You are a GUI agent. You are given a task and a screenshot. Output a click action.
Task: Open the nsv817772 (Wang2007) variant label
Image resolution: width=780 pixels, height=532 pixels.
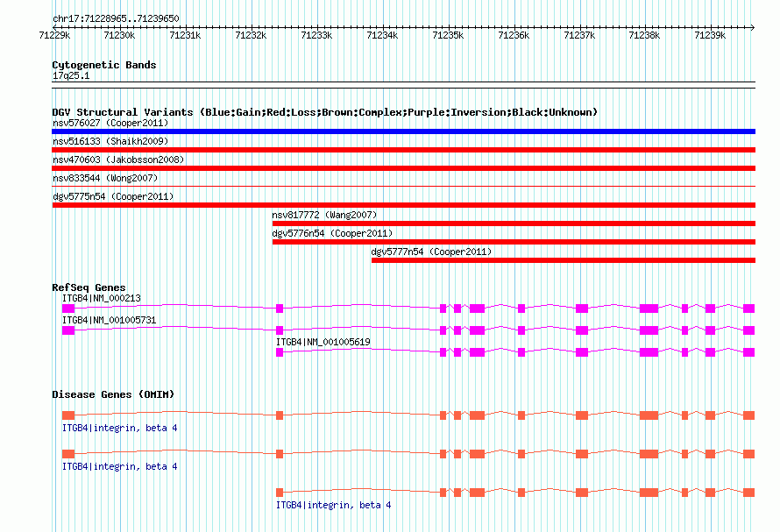pos(324,215)
